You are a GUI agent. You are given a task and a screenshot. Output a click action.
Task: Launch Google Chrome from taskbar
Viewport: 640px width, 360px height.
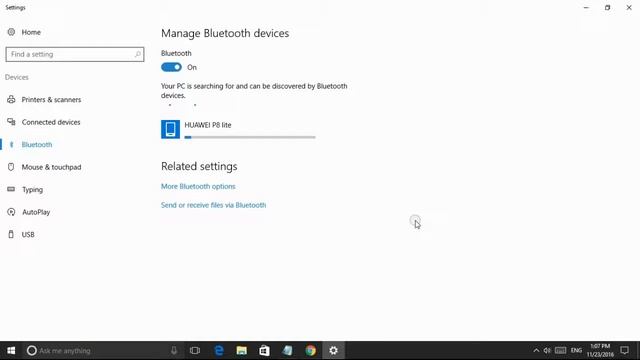tap(311, 350)
